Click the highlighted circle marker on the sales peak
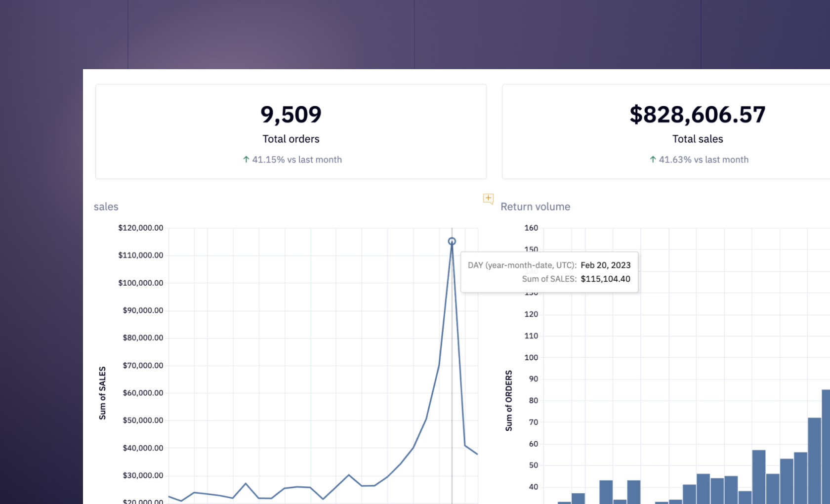The width and height of the screenshot is (830, 504). click(452, 241)
